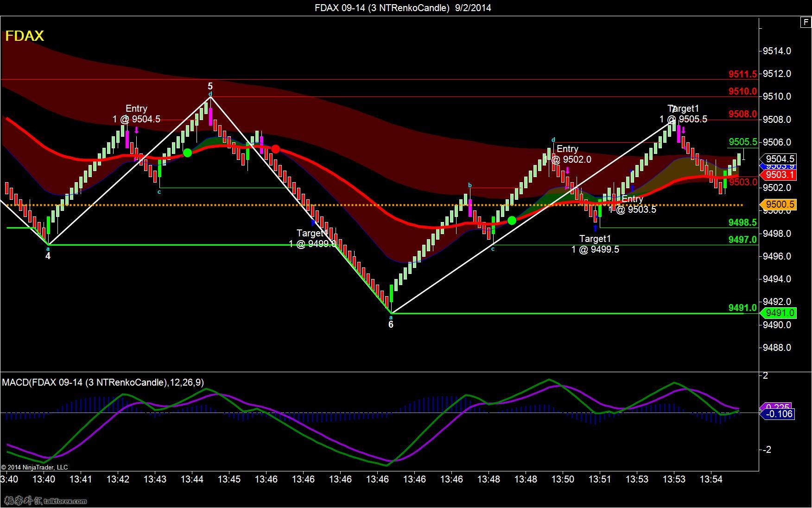The height and width of the screenshot is (508, 812).
Task: Click the green 9498.5 support level label
Action: 742,222
